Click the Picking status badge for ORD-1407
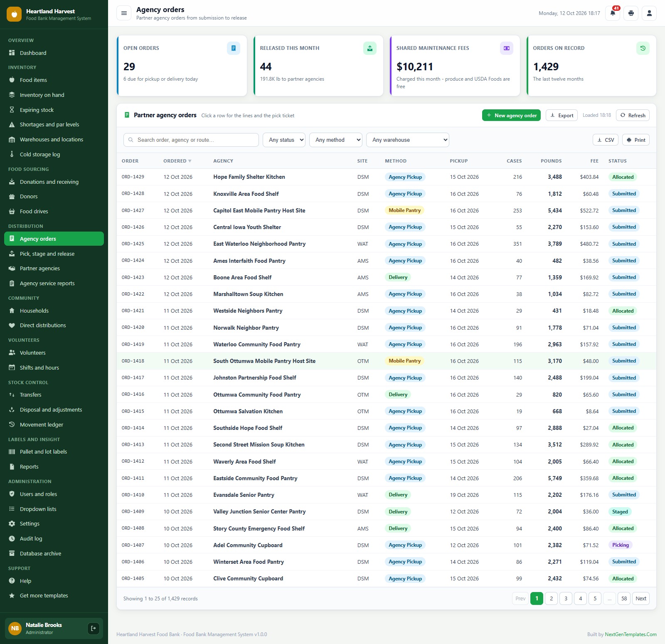 tap(620, 545)
